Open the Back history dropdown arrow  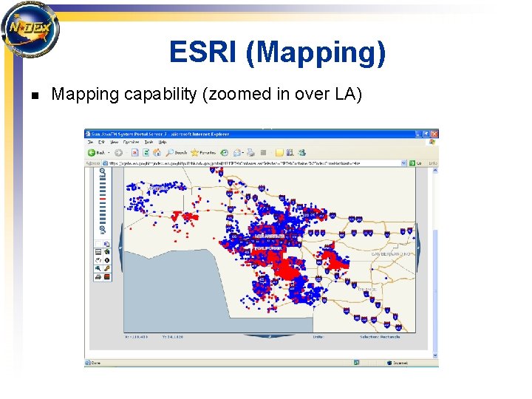point(109,153)
